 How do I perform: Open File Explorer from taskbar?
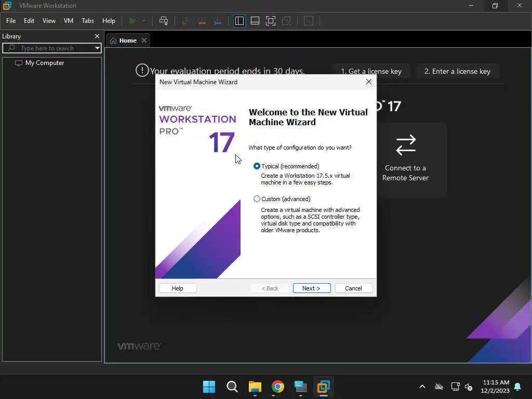click(x=255, y=387)
